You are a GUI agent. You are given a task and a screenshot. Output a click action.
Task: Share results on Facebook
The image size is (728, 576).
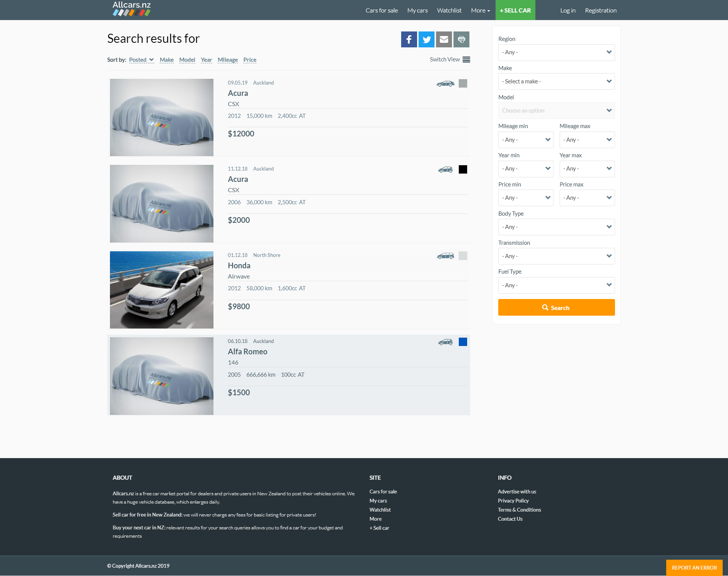click(x=409, y=39)
